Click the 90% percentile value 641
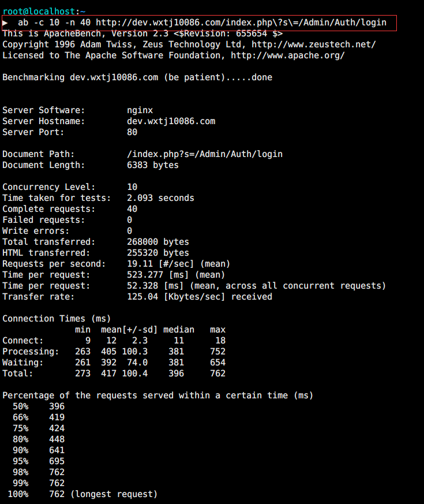This screenshot has height=504, width=424. pos(57,450)
